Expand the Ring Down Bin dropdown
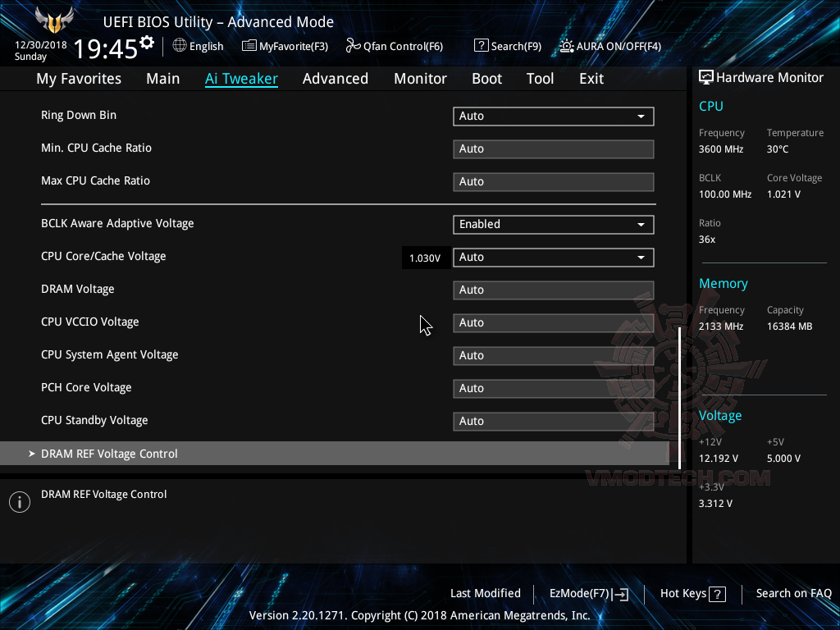840x630 pixels. coord(641,116)
